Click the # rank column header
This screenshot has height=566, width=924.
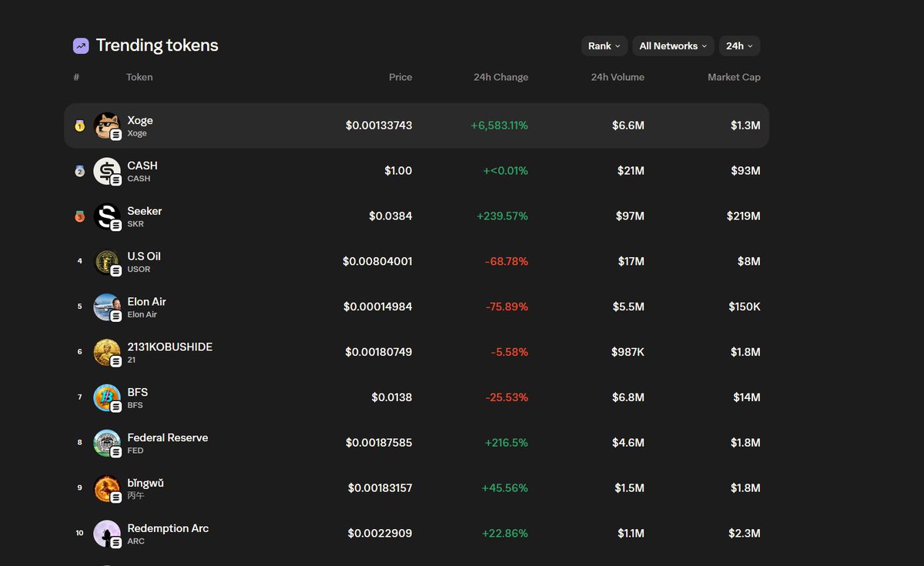click(x=76, y=77)
